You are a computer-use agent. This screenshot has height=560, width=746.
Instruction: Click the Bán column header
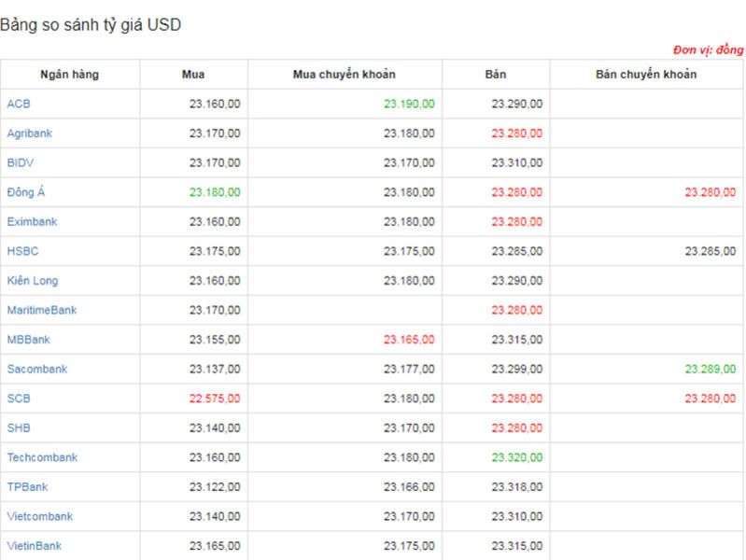[x=496, y=75]
